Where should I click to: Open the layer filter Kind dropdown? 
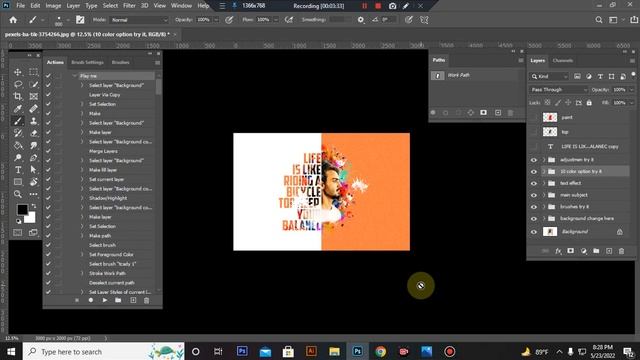(x=549, y=76)
